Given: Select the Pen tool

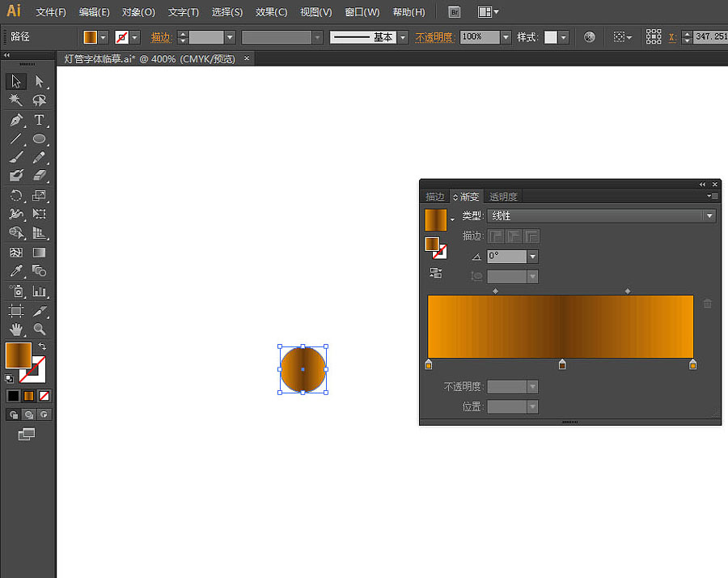Looking at the screenshot, I should point(16,120).
